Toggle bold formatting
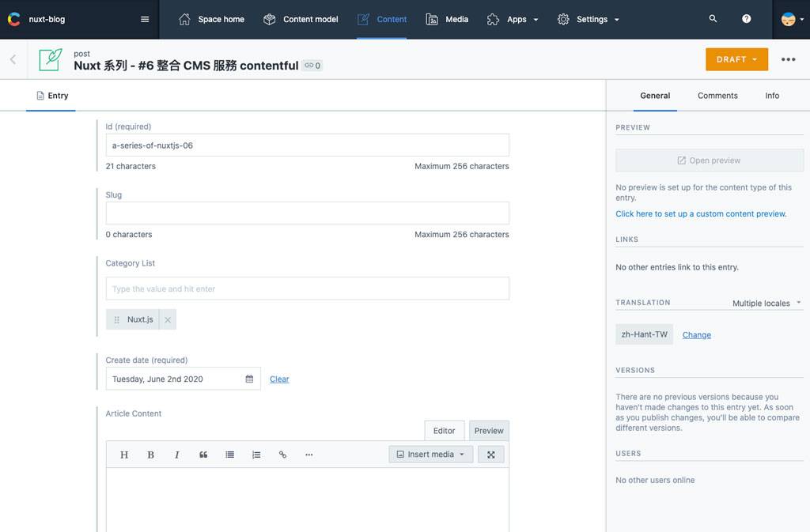The height and width of the screenshot is (532, 810). coord(150,455)
